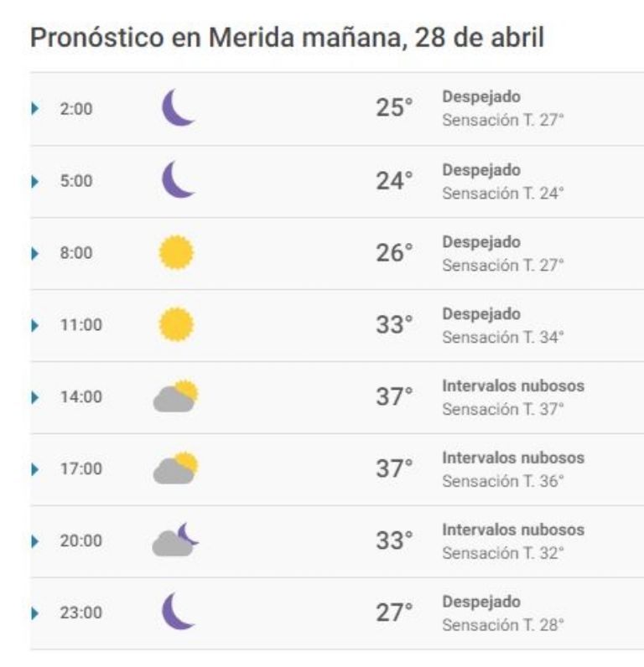Open the 20:00 row disclosure triangle
The height and width of the screenshot is (667, 644).
point(35,541)
